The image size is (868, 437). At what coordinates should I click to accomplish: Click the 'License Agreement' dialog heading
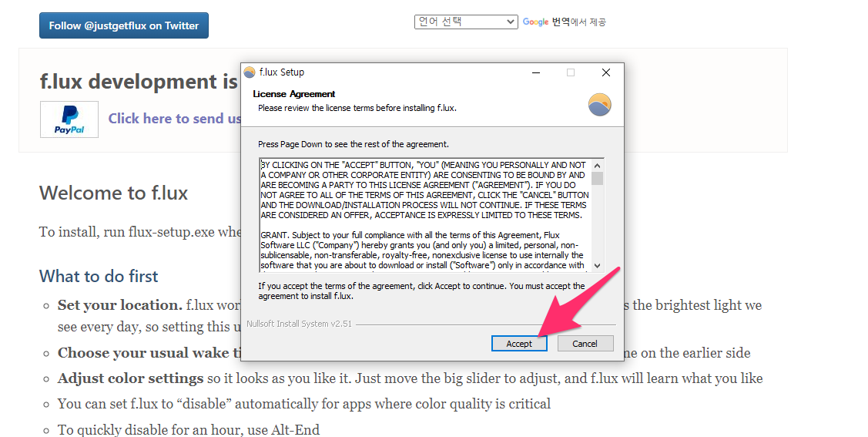(x=294, y=94)
